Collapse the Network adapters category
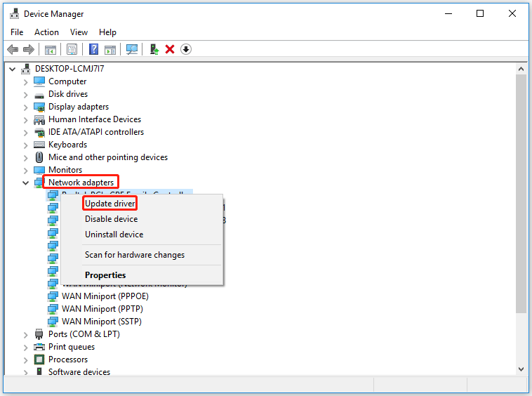 (x=26, y=183)
